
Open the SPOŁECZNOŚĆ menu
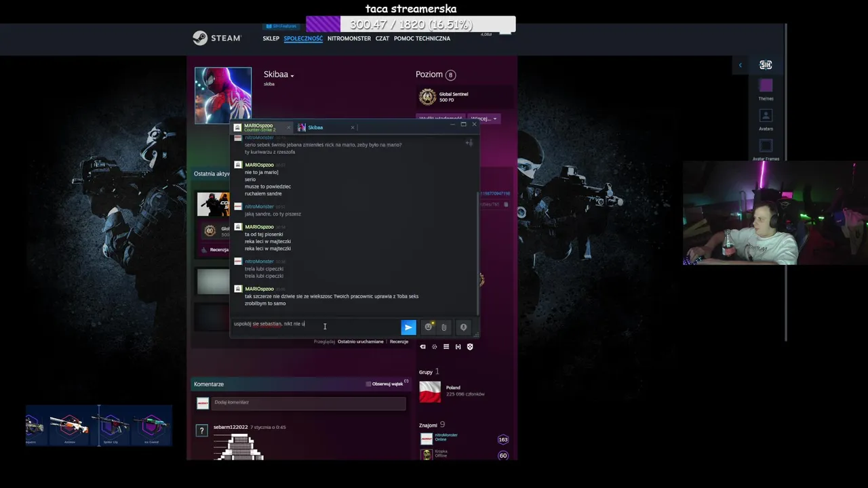tap(303, 39)
